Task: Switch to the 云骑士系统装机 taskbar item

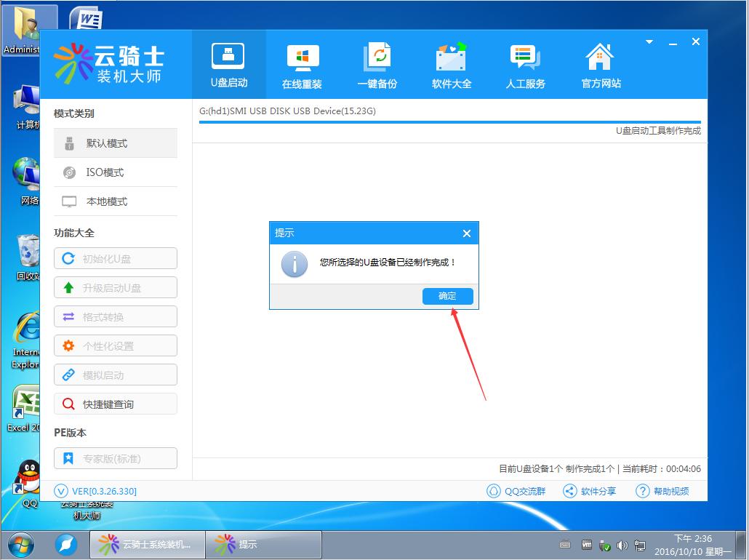Action: (x=148, y=543)
